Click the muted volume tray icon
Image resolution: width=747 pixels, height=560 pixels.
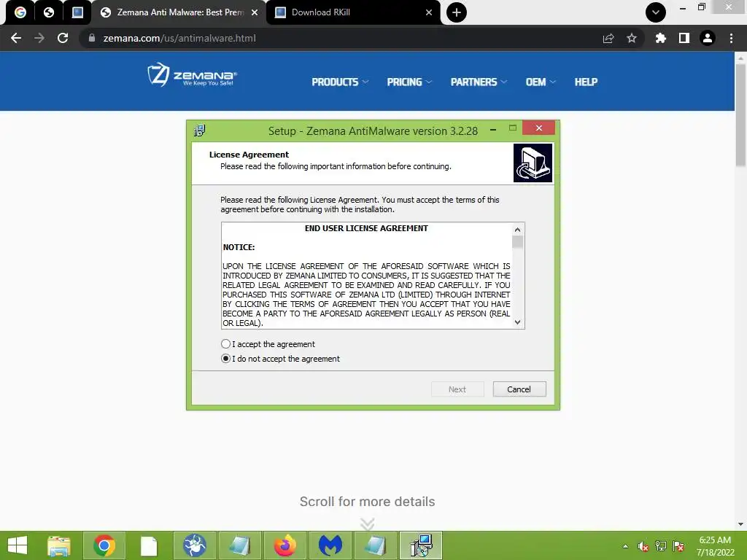643,546
